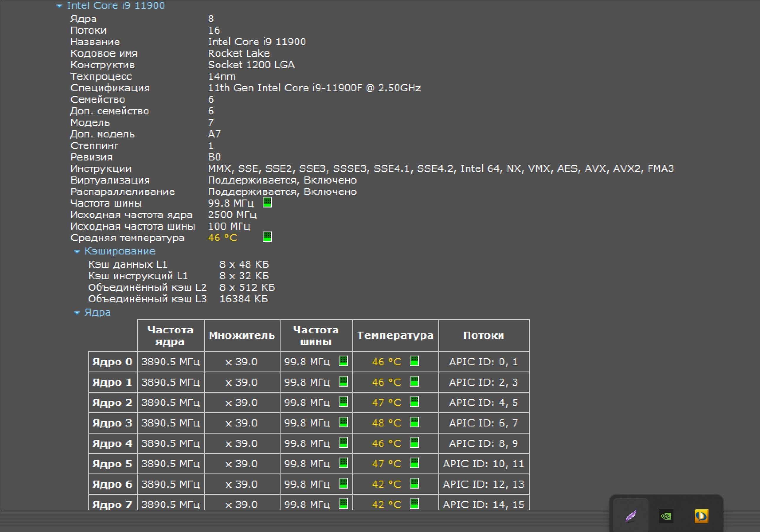
Task: Click the temperature graph icon for Ядро 0
Action: click(x=414, y=361)
